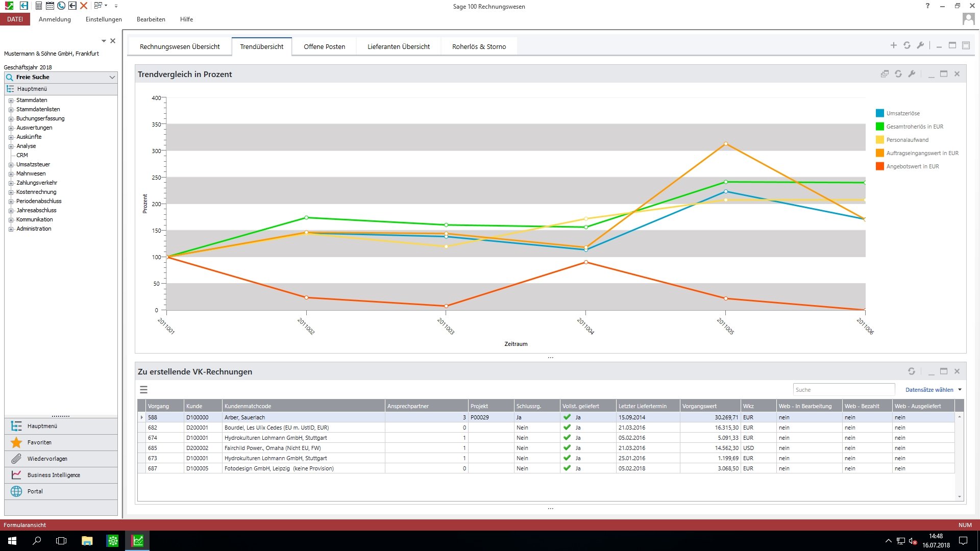The image size is (980, 551).
Task: Add new dashboard tab with plus icon
Action: (x=893, y=45)
